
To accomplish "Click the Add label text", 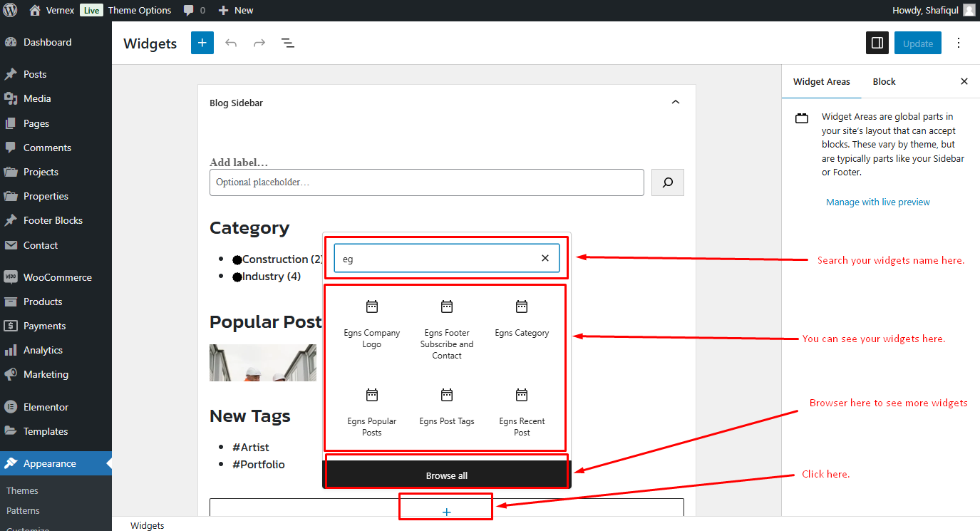I will coord(239,163).
